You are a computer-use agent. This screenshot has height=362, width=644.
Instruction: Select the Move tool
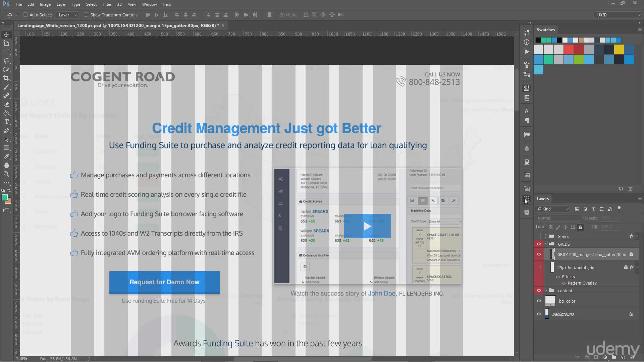click(6, 35)
